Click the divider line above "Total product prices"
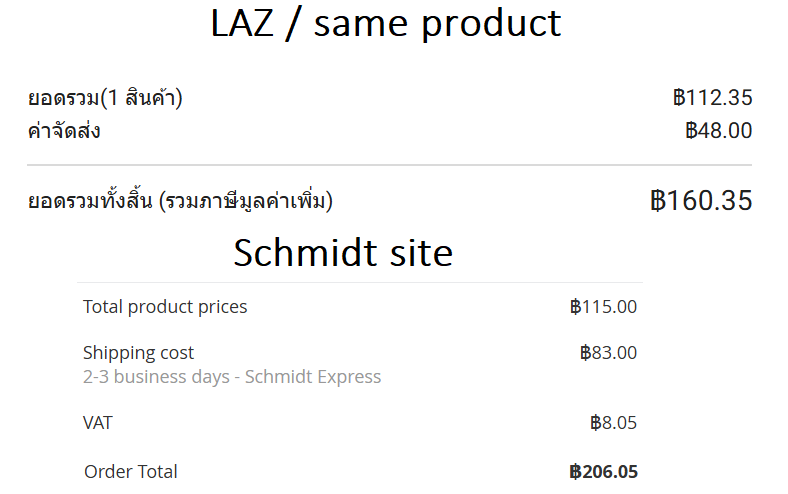 [360, 283]
